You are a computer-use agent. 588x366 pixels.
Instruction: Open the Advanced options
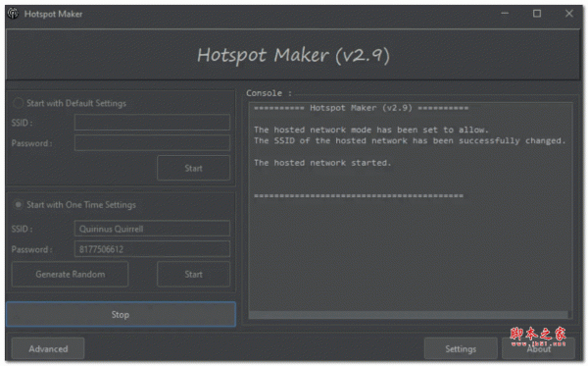pyautogui.click(x=48, y=348)
